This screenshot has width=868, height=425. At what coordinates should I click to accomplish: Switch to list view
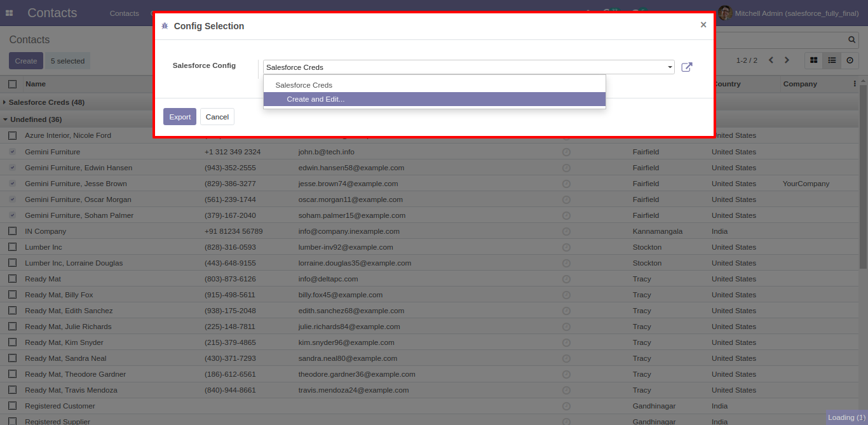coord(832,60)
